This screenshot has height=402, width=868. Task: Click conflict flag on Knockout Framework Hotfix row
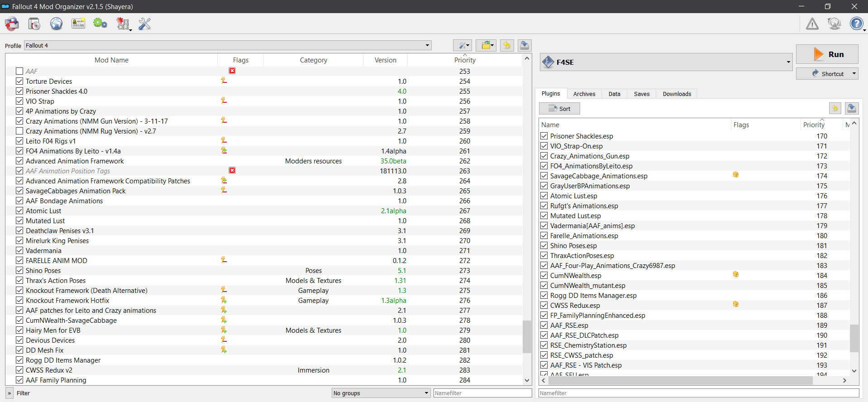tap(224, 300)
